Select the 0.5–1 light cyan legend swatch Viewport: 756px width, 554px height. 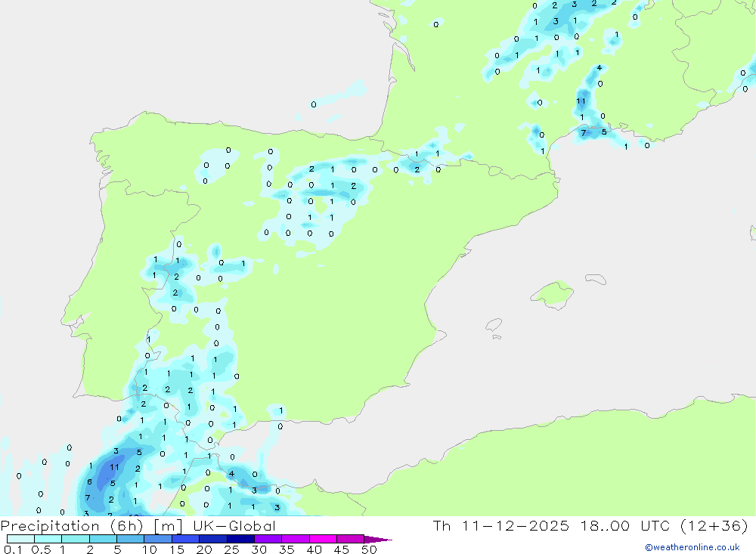pyautogui.click(x=48, y=539)
